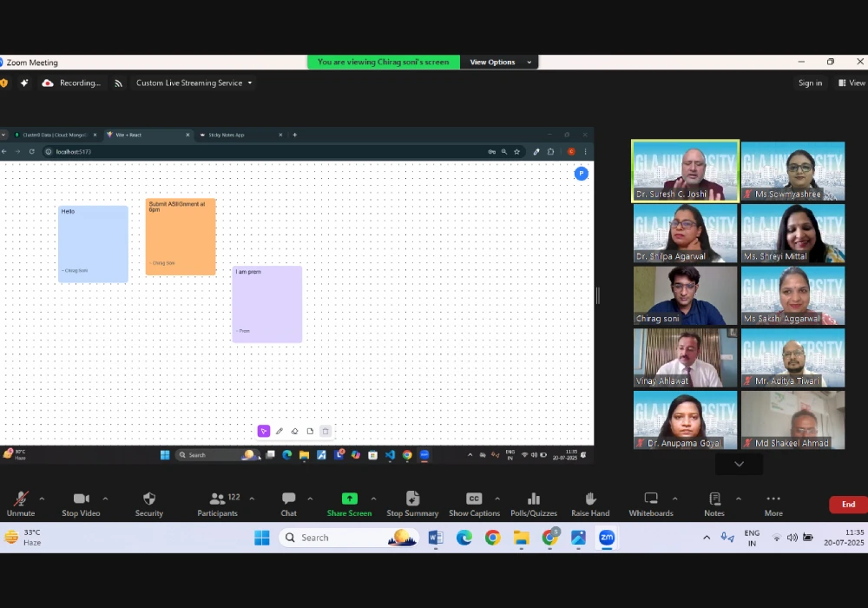Click the Raise Hand icon
868x608 pixels.
pos(590,499)
